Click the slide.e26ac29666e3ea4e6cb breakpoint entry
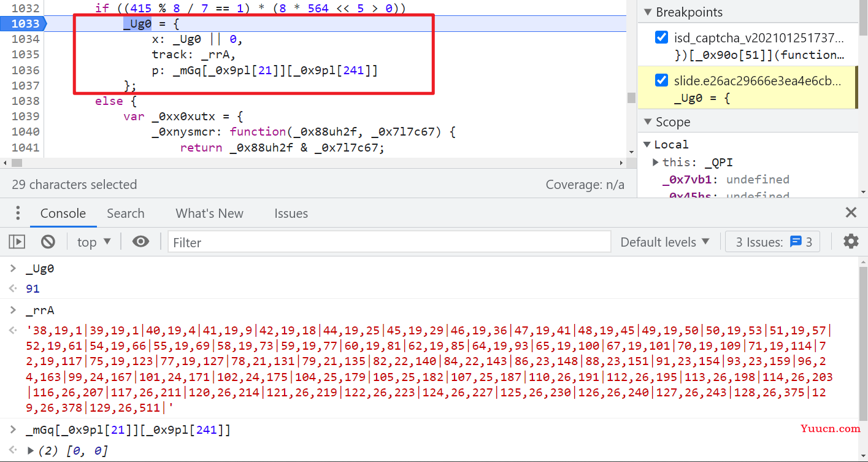This screenshot has height=462, width=868. click(x=748, y=89)
